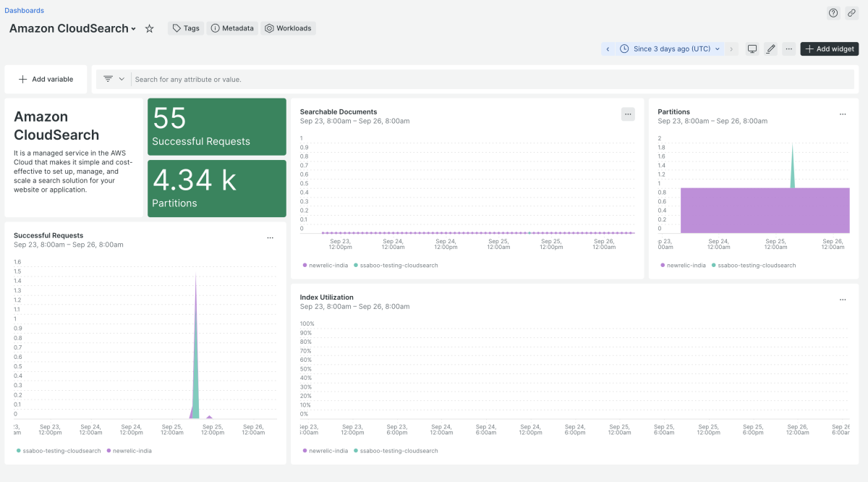Image resolution: width=868 pixels, height=482 pixels.
Task: Click the filter icon in the search bar
Action: coord(109,79)
